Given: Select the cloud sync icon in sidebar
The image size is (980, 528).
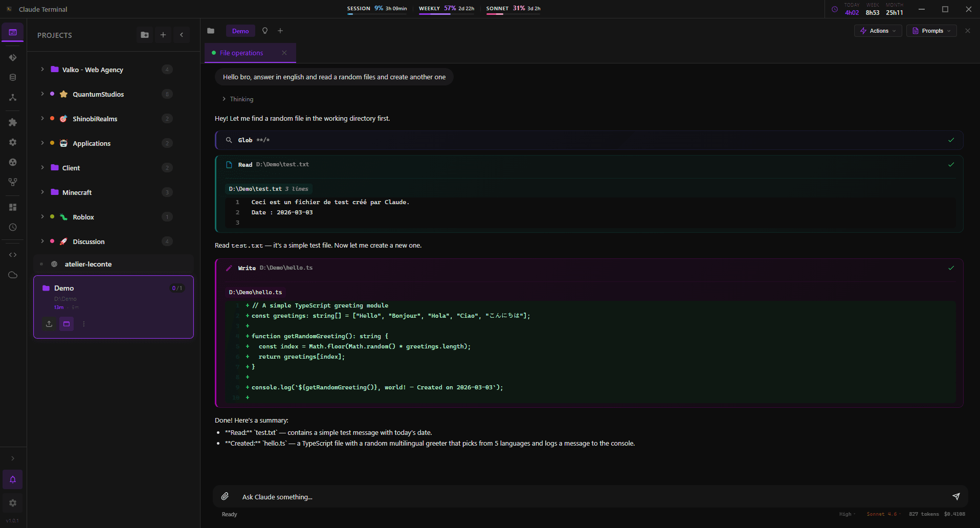Looking at the screenshot, I should [12, 275].
